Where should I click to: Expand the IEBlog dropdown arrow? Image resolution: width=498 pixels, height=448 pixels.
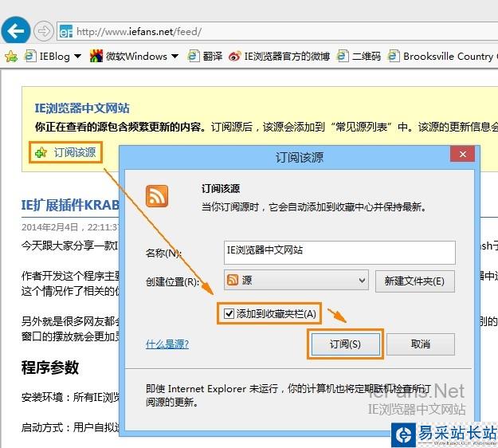[77, 57]
